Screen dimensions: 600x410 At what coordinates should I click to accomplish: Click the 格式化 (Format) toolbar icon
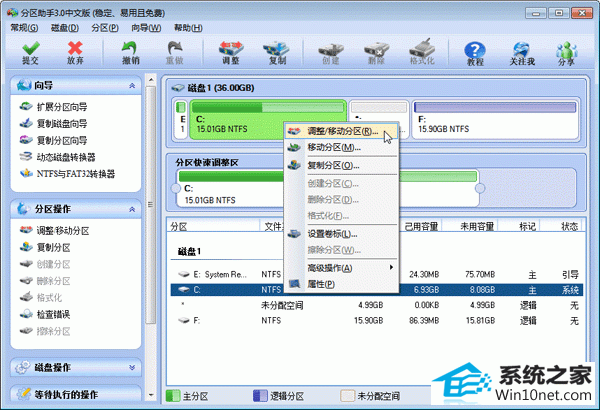point(422,52)
